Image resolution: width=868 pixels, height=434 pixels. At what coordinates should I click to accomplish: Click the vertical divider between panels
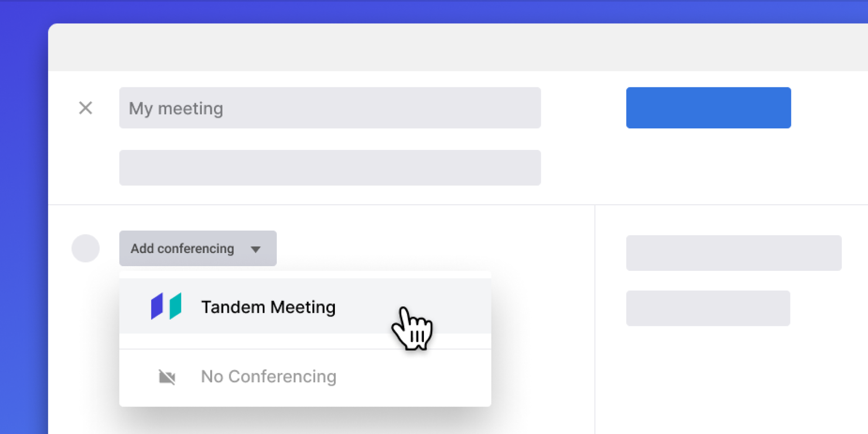coord(595,320)
